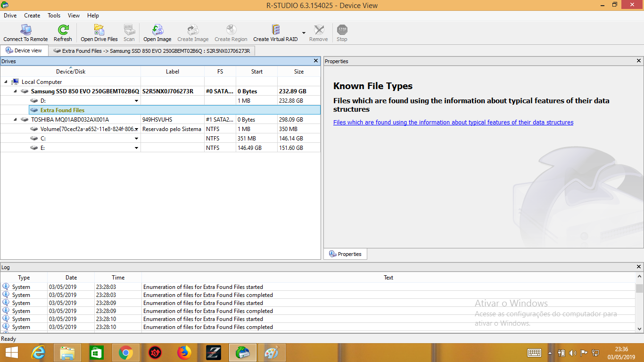
Task: Open the Windows Start button
Action: coord(11,353)
